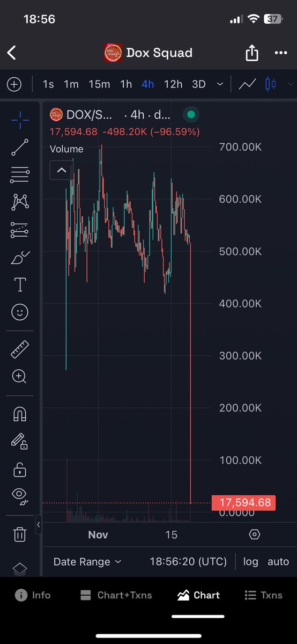The image size is (297, 644).
Task: Toggle hide all drawings eye icon
Action: tap(20, 496)
